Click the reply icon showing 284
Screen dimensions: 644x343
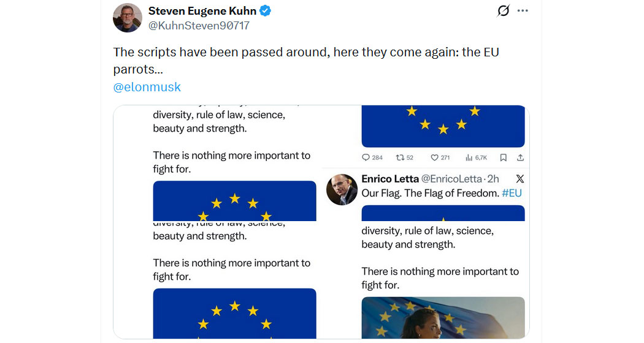pos(366,157)
